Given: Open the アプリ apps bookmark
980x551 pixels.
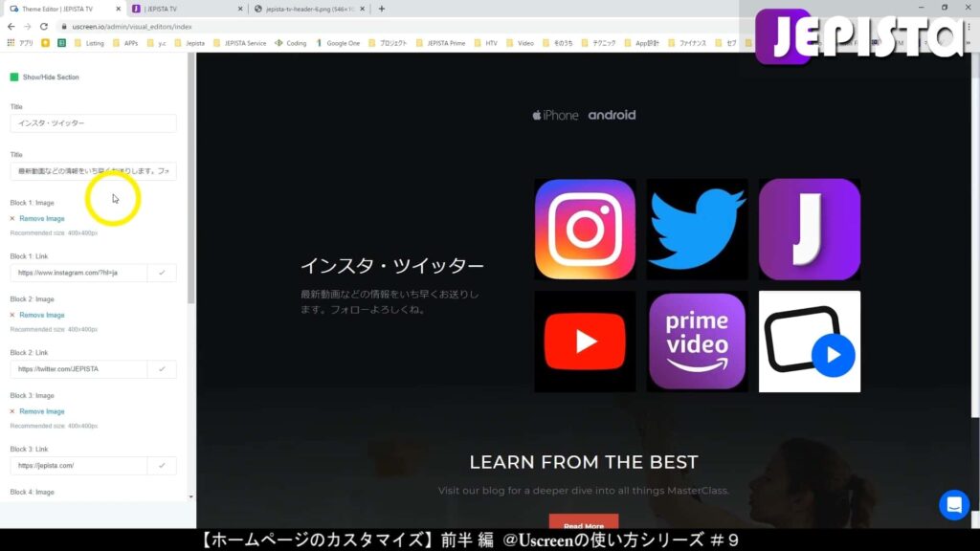Looking at the screenshot, I should pos(20,43).
